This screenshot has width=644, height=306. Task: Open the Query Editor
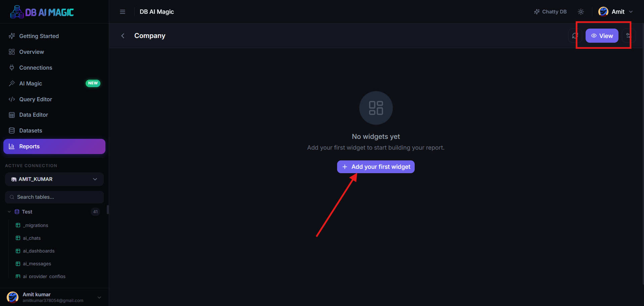[54, 99]
